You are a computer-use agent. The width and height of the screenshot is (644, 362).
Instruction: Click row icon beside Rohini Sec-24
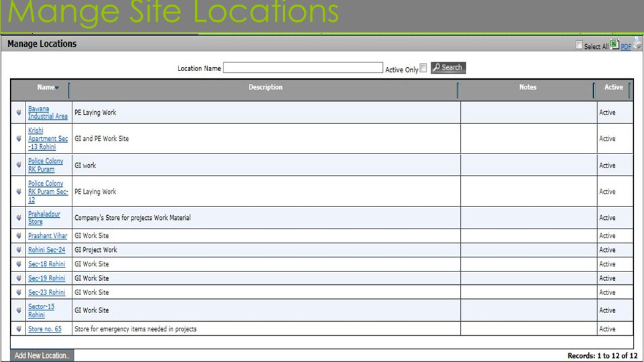pos(19,249)
